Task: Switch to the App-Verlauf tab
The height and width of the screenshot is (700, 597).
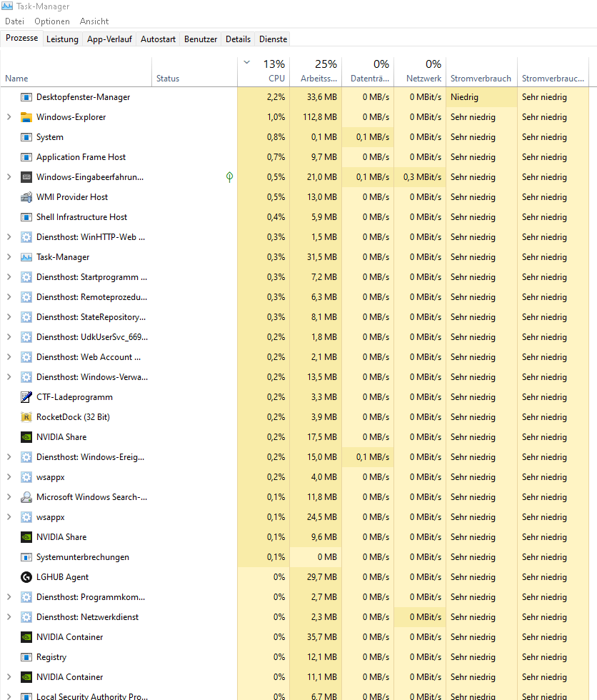Action: (109, 39)
